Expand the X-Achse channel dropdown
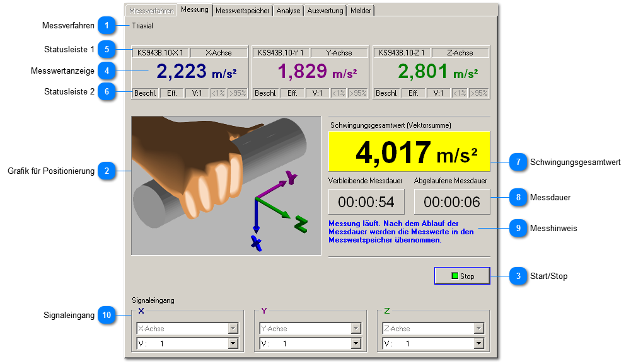The height and width of the screenshot is (364, 631). [233, 329]
